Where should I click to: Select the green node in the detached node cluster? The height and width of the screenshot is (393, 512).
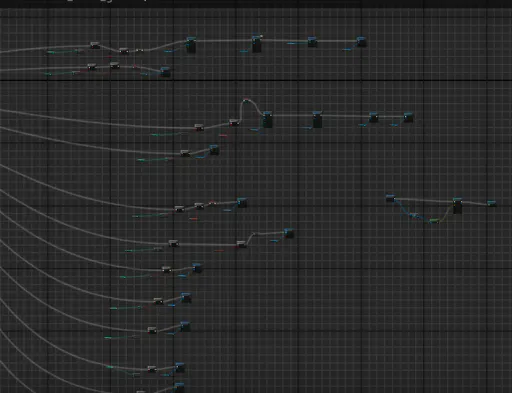click(434, 221)
